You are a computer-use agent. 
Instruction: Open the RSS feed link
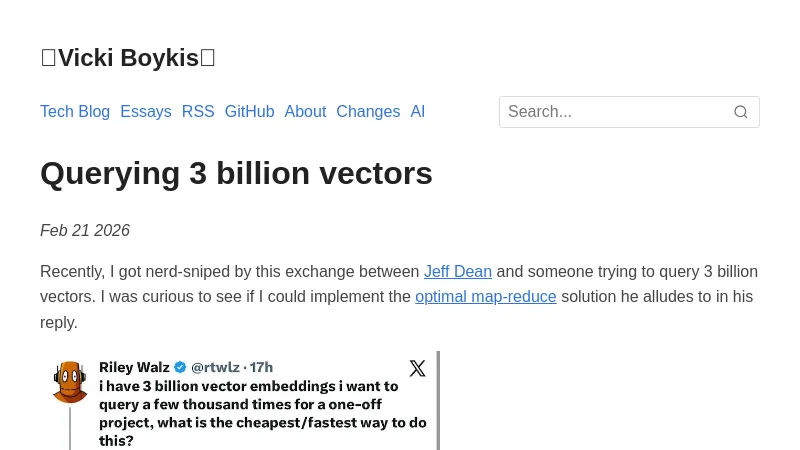pos(198,112)
